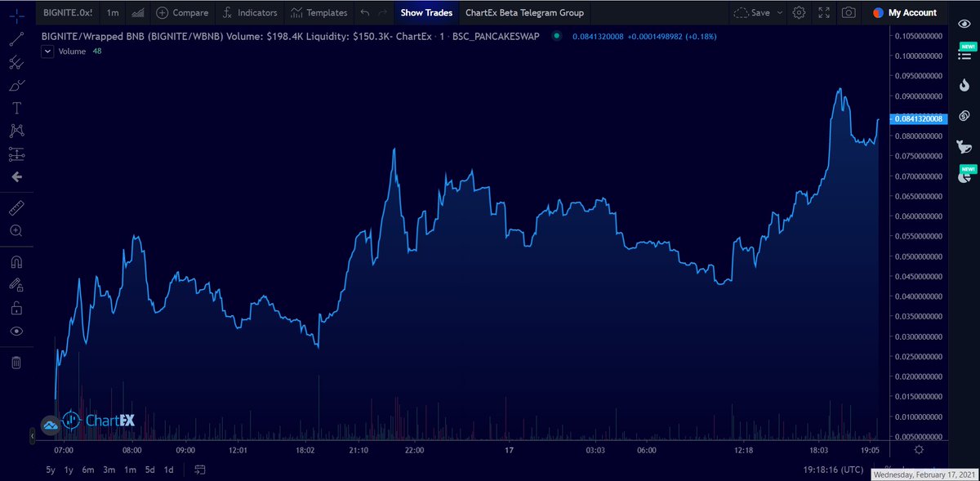Click the trash icon to remove drawings
980x481 pixels.
pyautogui.click(x=16, y=362)
